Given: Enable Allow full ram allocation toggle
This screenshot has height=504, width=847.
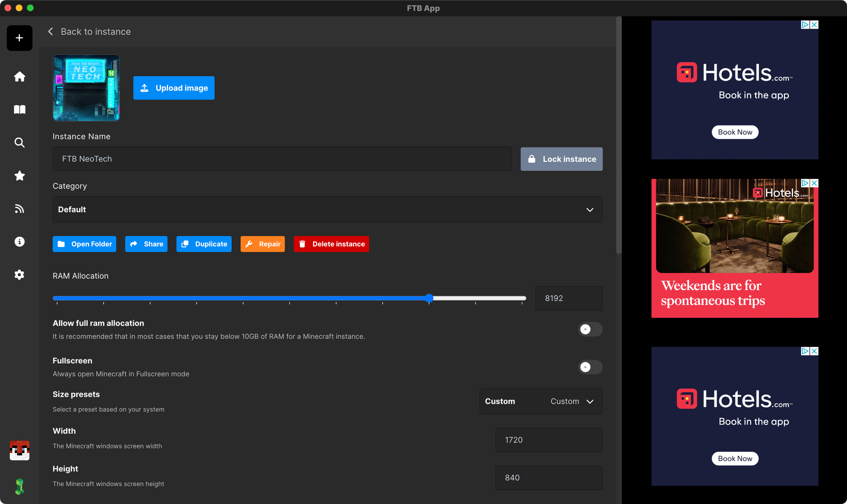Looking at the screenshot, I should (590, 329).
